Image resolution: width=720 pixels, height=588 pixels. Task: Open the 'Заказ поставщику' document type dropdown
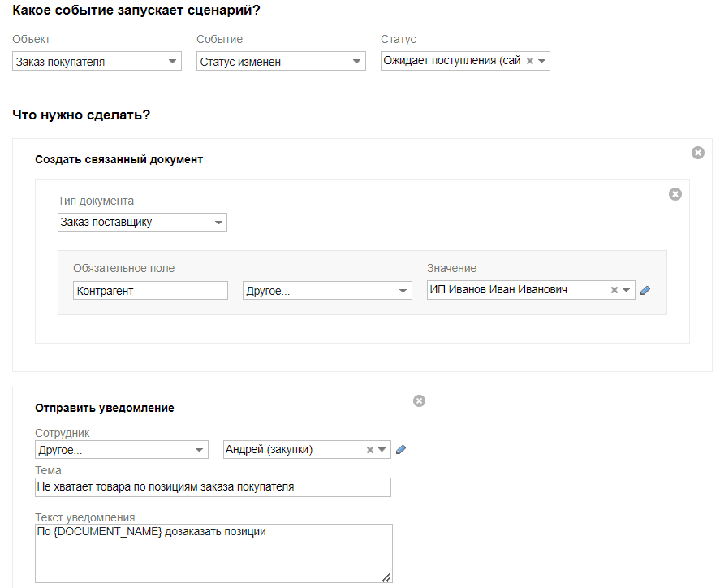218,223
